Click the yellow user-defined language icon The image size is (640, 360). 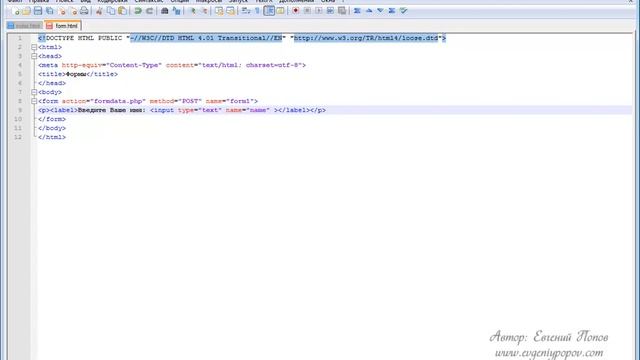pos(280,11)
